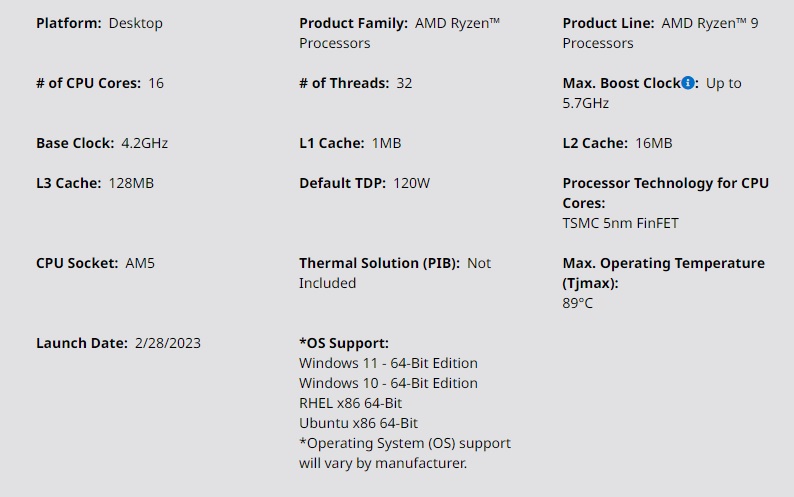Select the L1 Cache label
Viewport: 794px width, 497px height.
[x=331, y=143]
